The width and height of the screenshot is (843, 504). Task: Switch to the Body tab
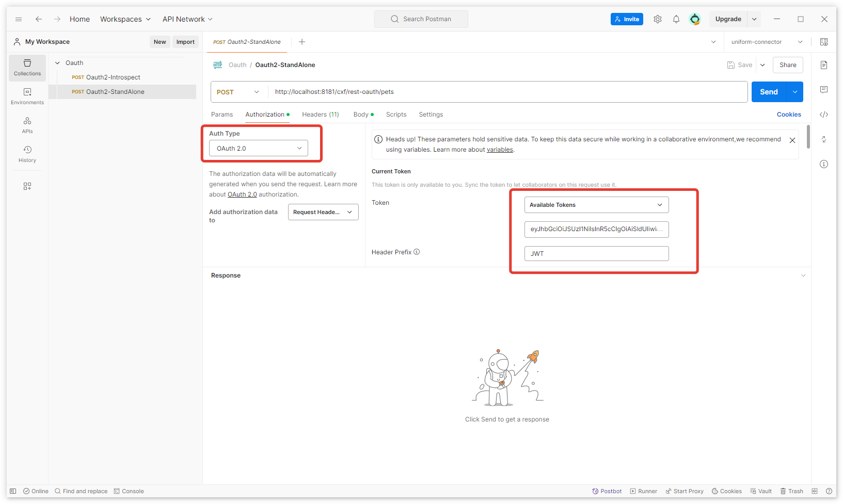tap(361, 115)
